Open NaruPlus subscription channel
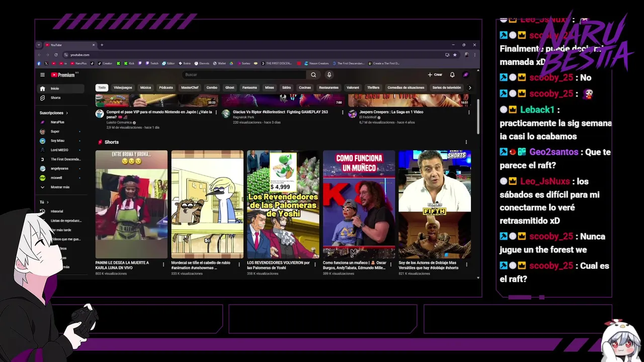Image resolution: width=644 pixels, height=362 pixels. (61, 122)
